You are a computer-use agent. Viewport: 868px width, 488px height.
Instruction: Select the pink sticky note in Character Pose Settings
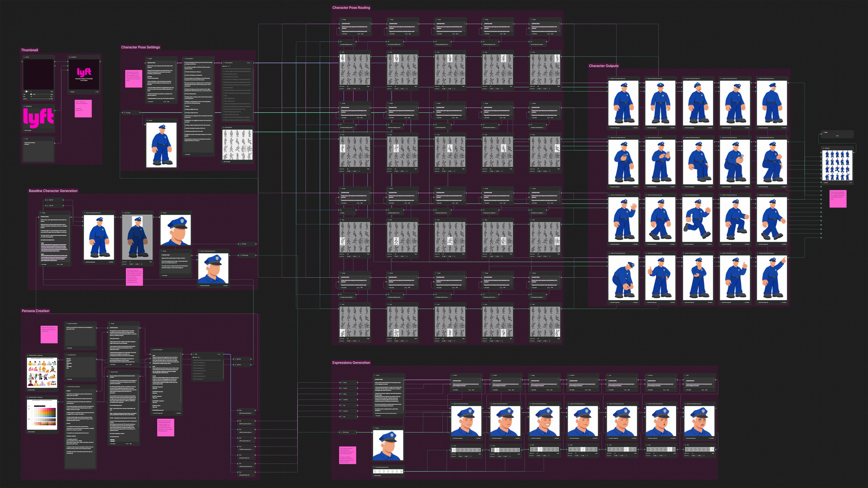pyautogui.click(x=134, y=79)
